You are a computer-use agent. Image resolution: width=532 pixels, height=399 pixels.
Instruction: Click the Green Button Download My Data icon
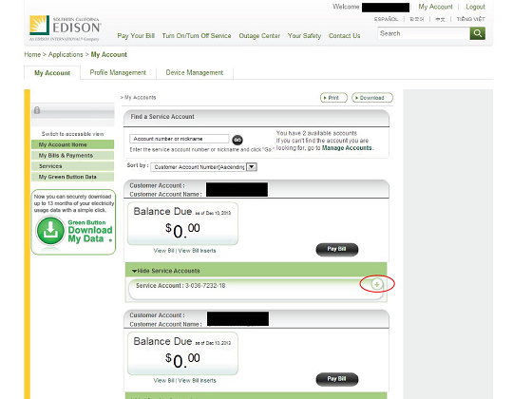(50, 231)
